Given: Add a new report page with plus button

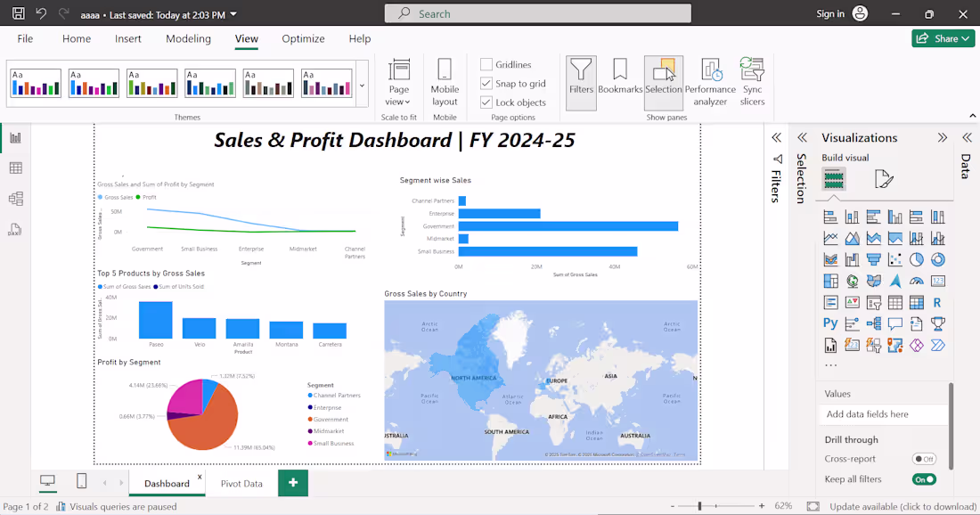Looking at the screenshot, I should (293, 482).
